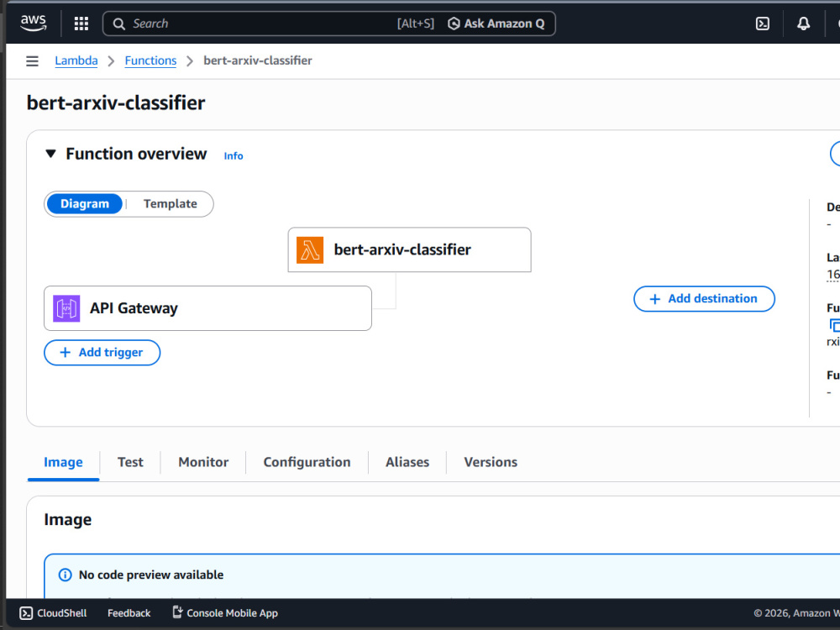Click the Add trigger button
Image resolution: width=840 pixels, height=630 pixels.
tap(102, 353)
